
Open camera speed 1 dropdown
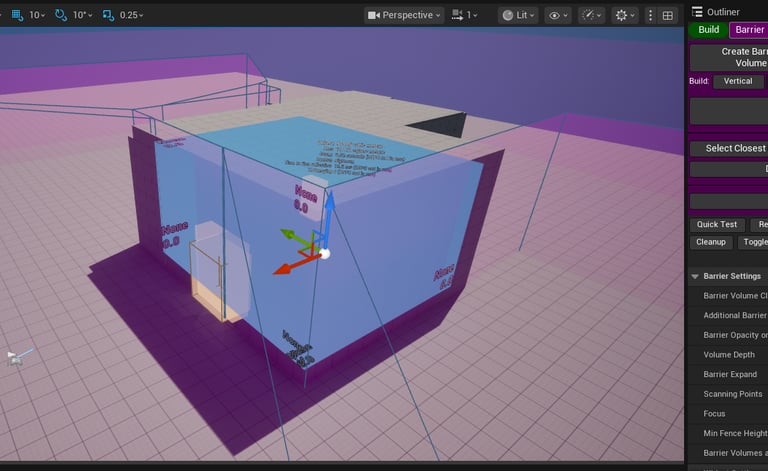pyautogui.click(x=464, y=15)
